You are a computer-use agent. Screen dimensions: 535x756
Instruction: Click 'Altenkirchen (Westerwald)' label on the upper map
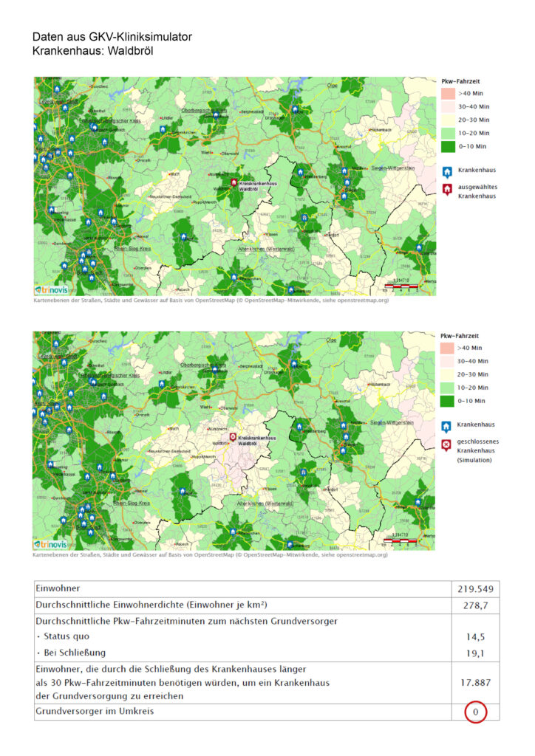point(266,249)
